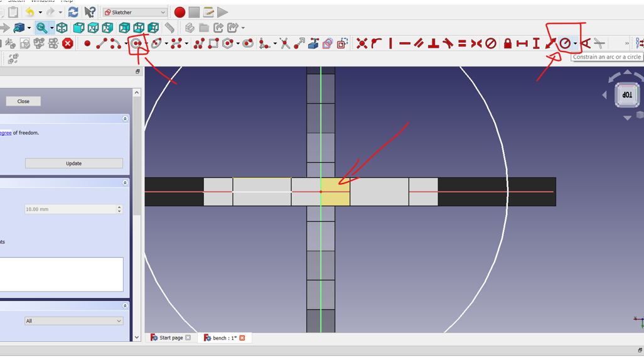Close the bench : 1* tab
644x357 pixels.
[x=242, y=338]
